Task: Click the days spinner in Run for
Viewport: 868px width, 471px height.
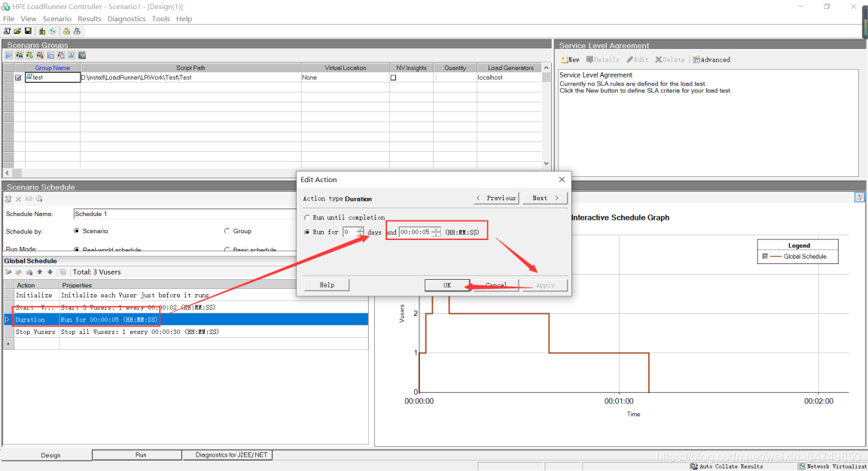Action: pos(360,232)
